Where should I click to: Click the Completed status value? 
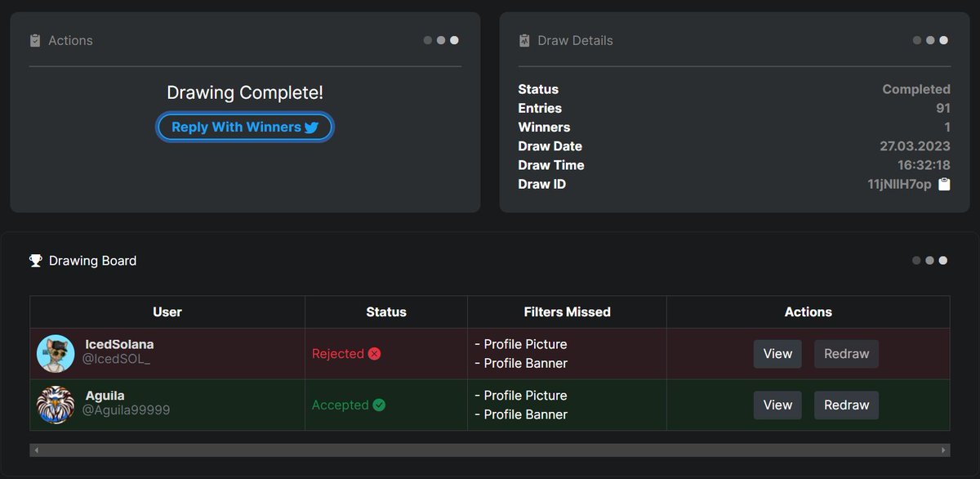(916, 89)
